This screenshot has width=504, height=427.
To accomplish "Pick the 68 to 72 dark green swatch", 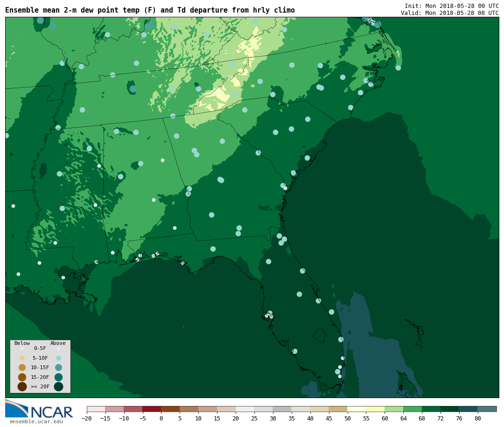I will (x=431, y=409).
